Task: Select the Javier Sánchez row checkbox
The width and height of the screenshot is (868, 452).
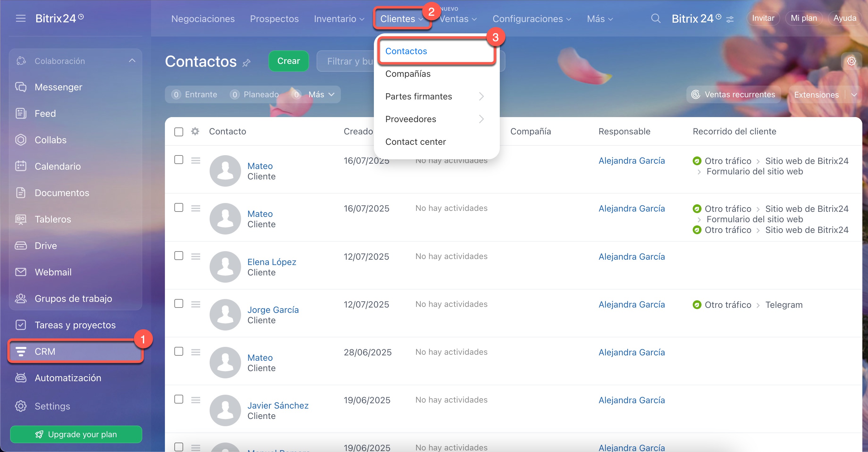Action: 178,399
